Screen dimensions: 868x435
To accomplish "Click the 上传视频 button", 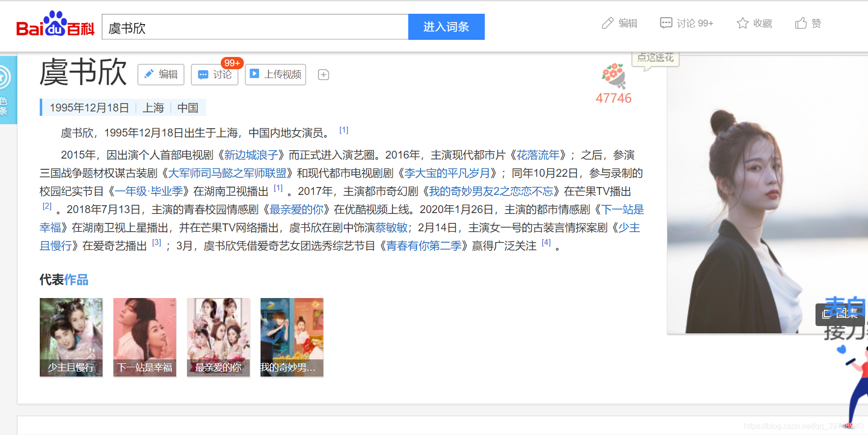I will click(275, 75).
